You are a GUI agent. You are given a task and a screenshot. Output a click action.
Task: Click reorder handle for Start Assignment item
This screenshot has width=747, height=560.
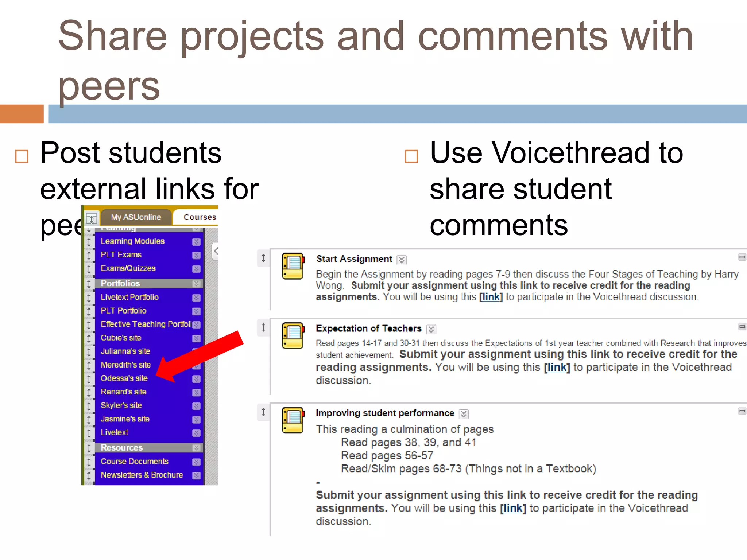263,258
